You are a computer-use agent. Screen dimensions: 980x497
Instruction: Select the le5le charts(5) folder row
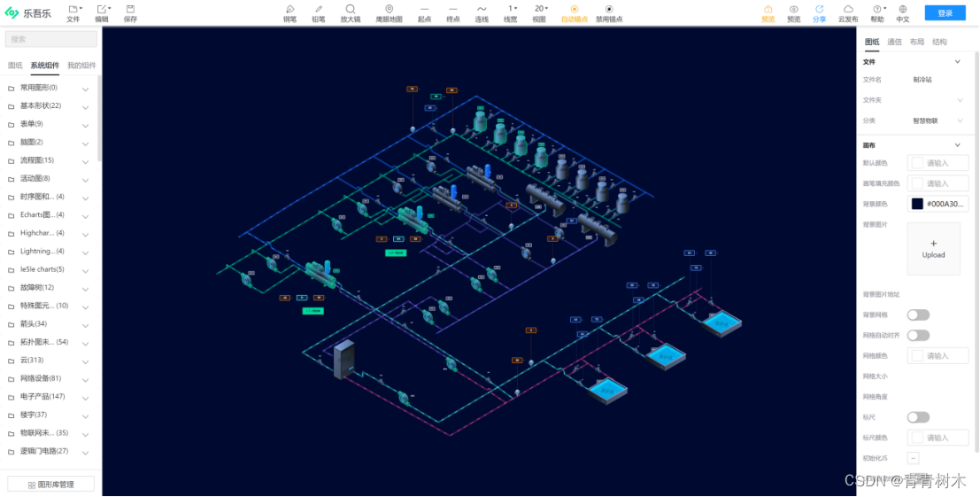coord(49,269)
